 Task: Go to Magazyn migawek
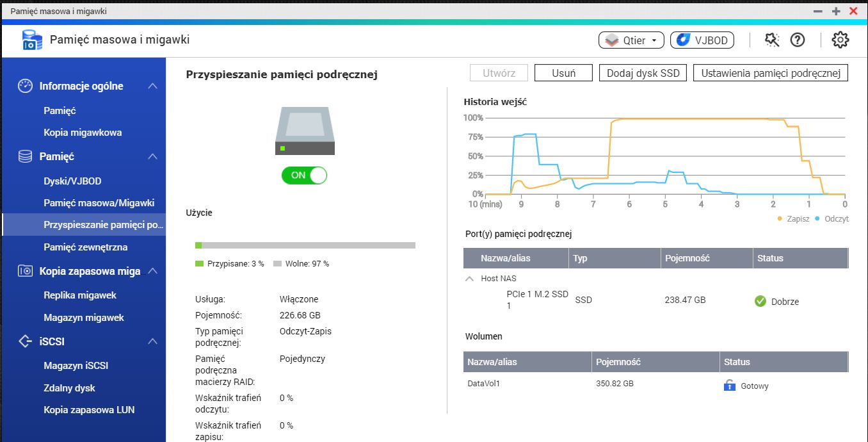tap(84, 318)
